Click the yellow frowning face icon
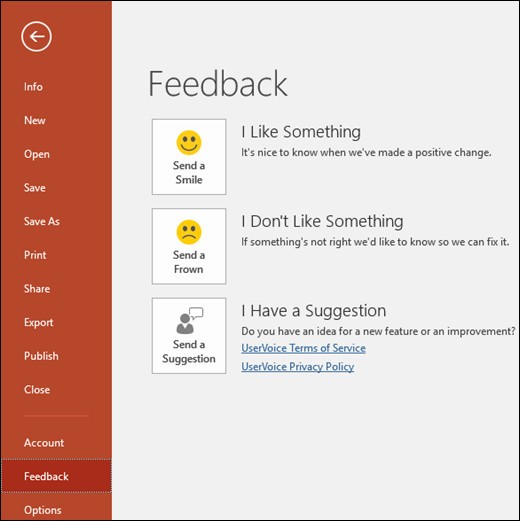The height and width of the screenshot is (521, 520). click(x=189, y=232)
